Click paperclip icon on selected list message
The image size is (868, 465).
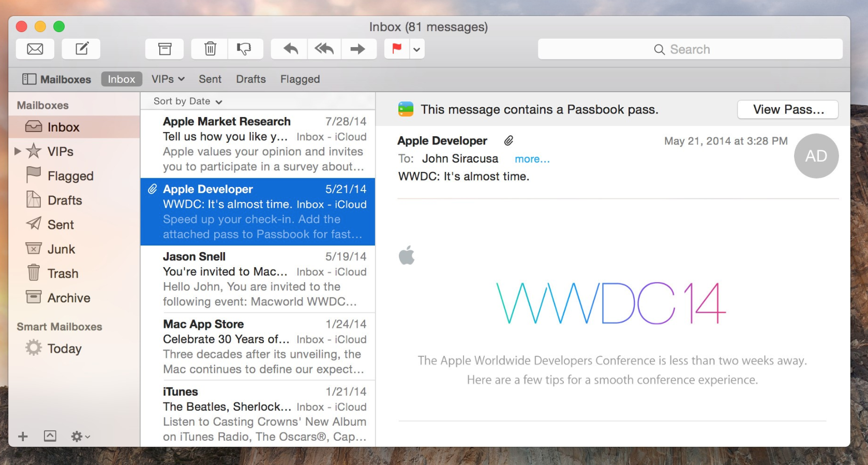(153, 189)
